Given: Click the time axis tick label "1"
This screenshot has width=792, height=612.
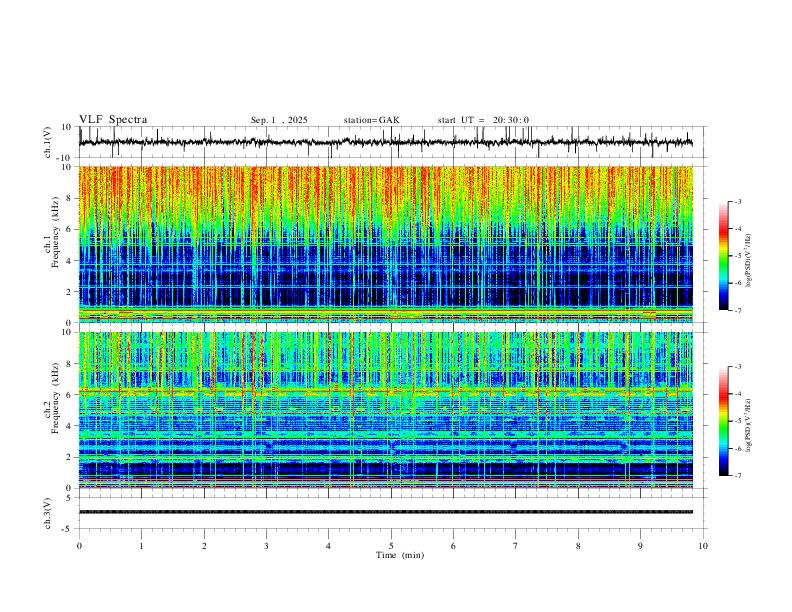Looking at the screenshot, I should click(141, 546).
